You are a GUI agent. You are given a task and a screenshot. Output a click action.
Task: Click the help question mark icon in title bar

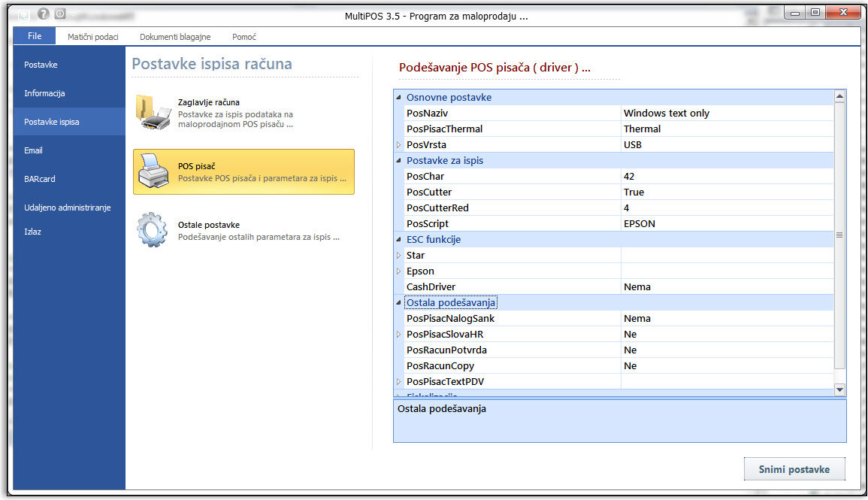43,14
